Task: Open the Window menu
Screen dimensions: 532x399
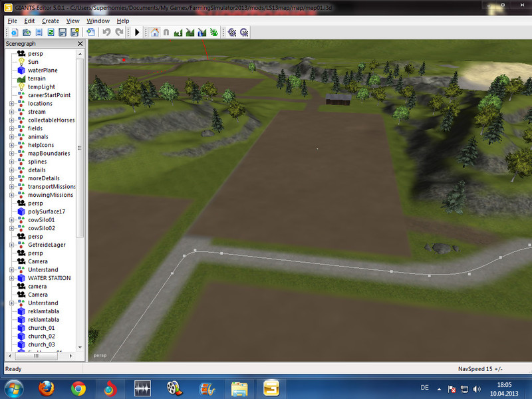Action: point(98,21)
